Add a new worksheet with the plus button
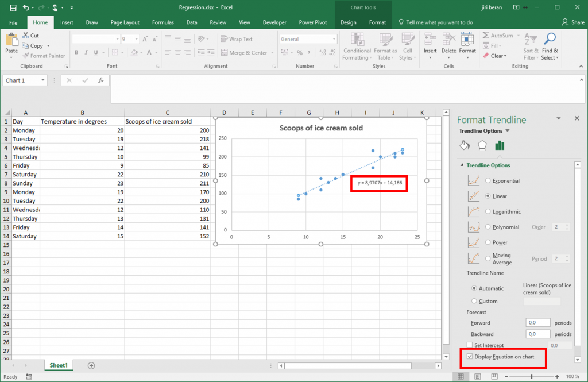The height and width of the screenshot is (382, 588). 92,365
